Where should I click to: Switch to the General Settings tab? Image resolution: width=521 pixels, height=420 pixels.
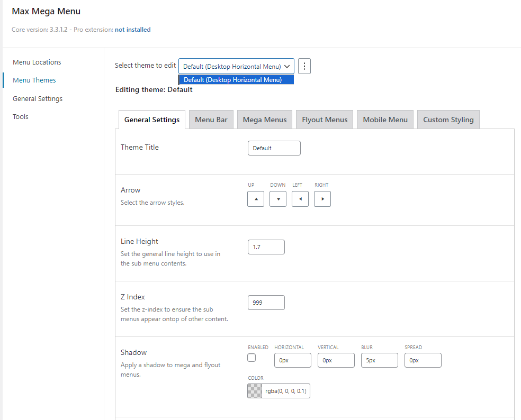coord(152,120)
